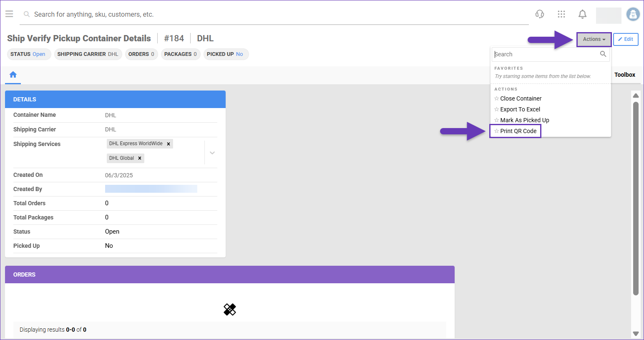Open the support headset icon

point(540,14)
